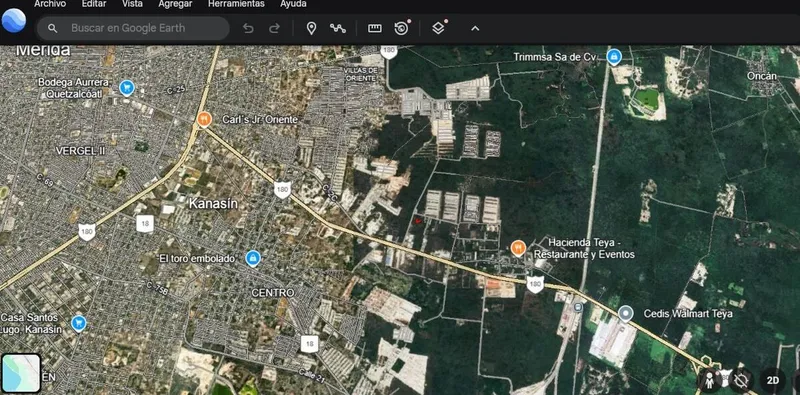Screen dimensions: 800x395
Task: Open the Archivo menu
Action: click(50, 4)
